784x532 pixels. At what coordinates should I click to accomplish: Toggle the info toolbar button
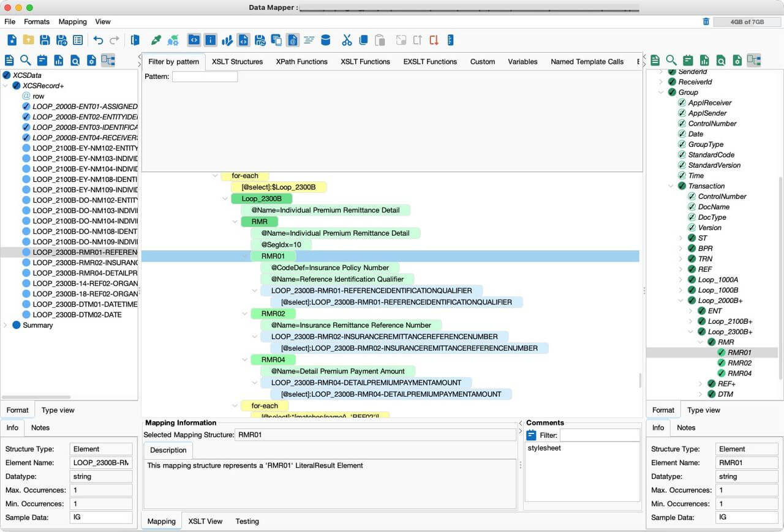pos(211,40)
